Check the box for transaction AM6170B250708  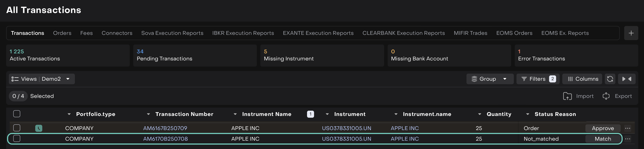pos(17,138)
